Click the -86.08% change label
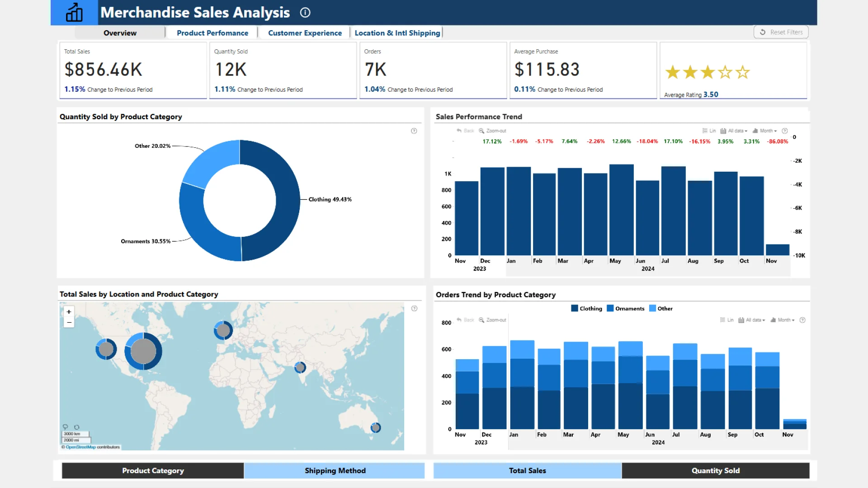 coord(778,141)
